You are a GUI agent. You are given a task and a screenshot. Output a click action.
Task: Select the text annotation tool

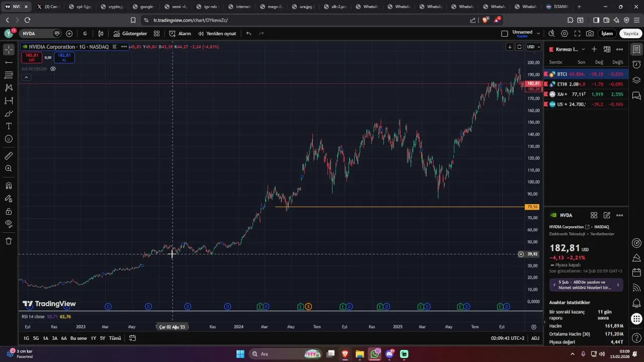(9, 126)
